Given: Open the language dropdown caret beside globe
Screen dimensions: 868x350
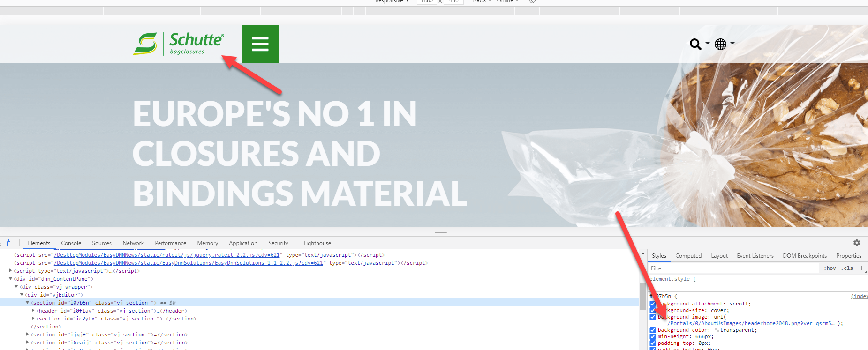Looking at the screenshot, I should 732,43.
